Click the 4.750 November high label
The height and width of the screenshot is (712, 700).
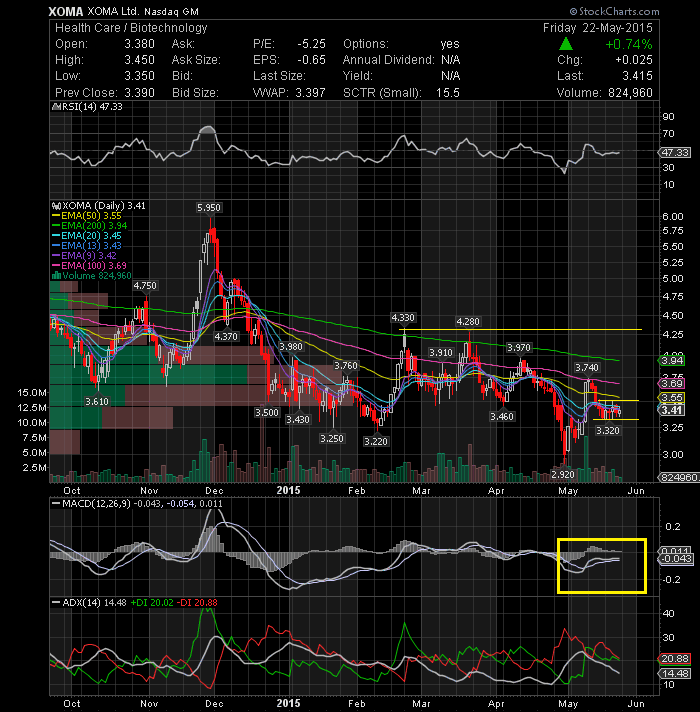click(145, 286)
